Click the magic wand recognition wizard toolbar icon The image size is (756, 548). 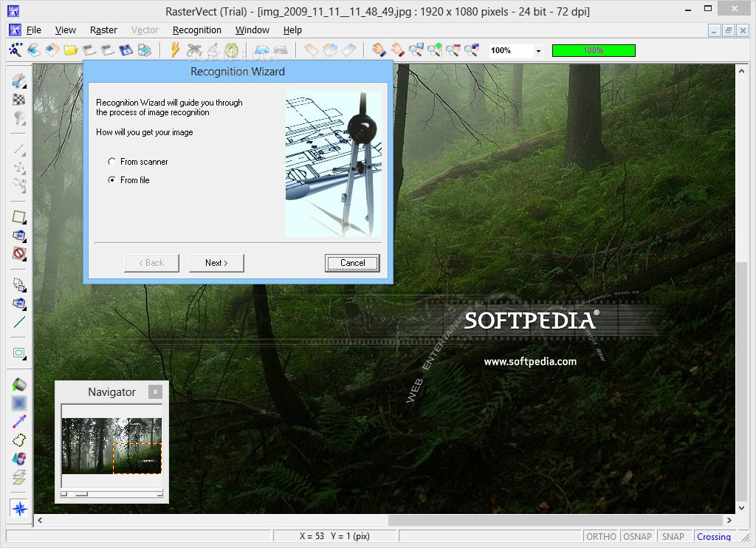click(16, 49)
